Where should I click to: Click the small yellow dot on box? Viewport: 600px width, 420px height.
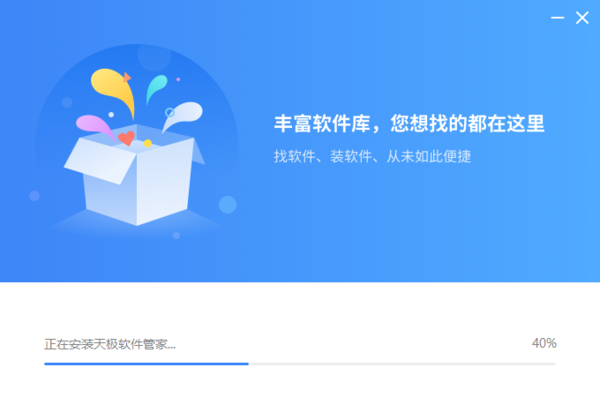pos(148,143)
